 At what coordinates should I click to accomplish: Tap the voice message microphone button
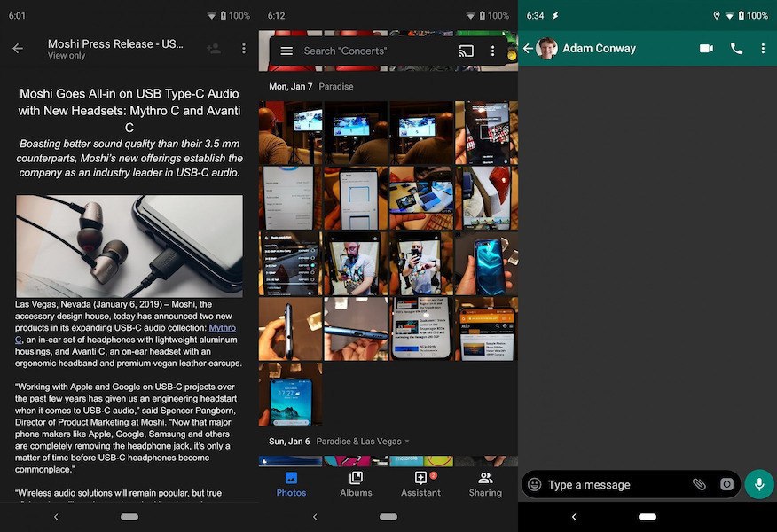click(759, 484)
